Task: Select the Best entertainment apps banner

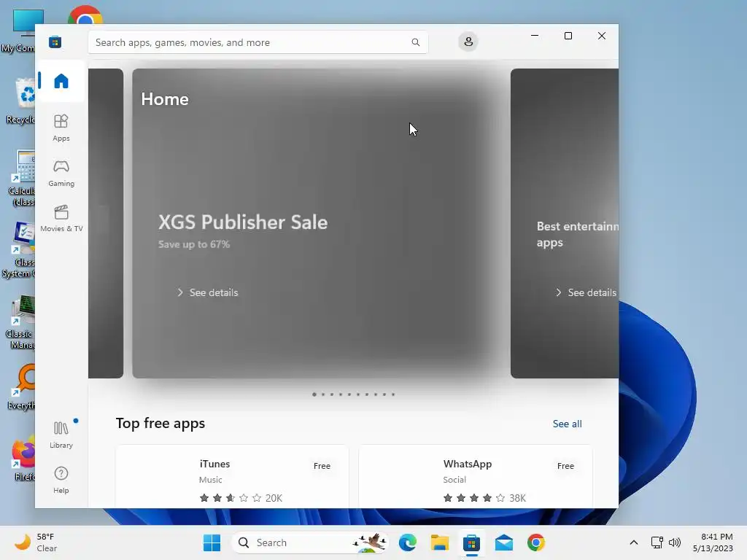Action: click(565, 223)
